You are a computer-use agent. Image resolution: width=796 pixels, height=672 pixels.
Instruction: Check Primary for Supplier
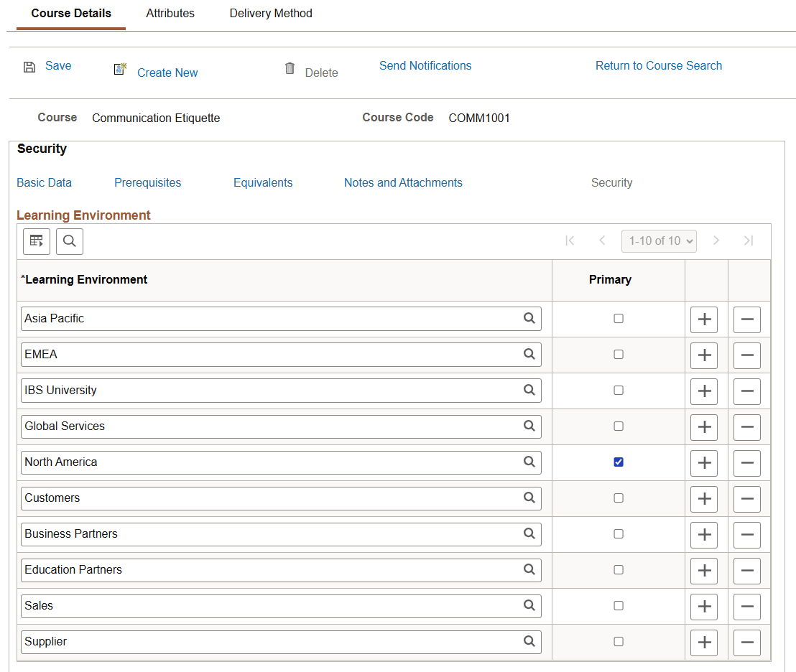(x=619, y=642)
